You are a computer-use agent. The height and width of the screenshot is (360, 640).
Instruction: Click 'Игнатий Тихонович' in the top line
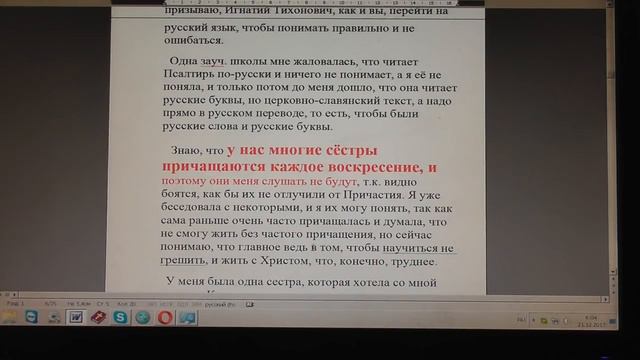click(x=280, y=11)
